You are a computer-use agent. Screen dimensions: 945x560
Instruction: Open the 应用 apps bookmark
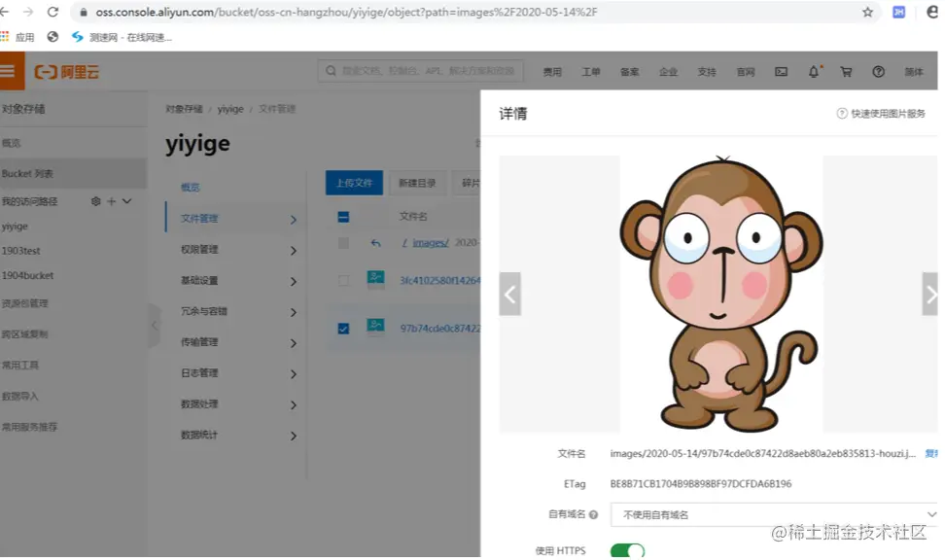(x=17, y=37)
